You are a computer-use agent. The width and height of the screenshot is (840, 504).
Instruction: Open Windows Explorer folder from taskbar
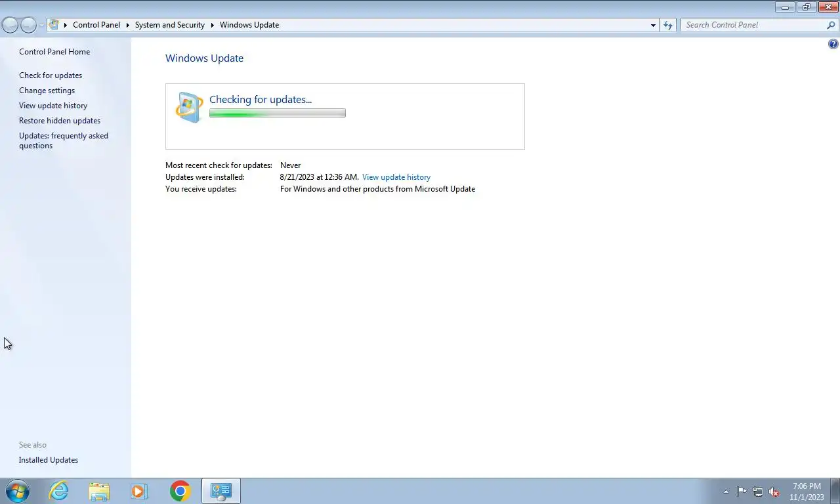pyautogui.click(x=99, y=491)
